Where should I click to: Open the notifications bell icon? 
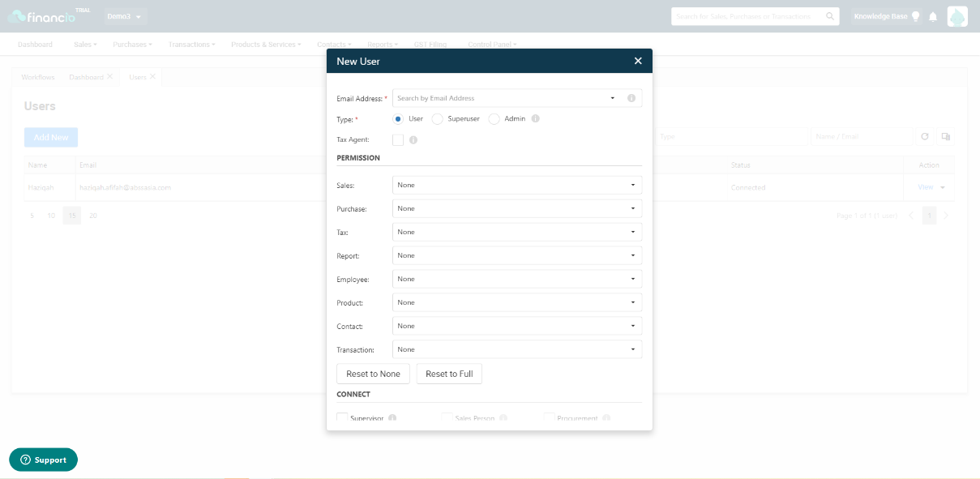pyautogui.click(x=933, y=16)
